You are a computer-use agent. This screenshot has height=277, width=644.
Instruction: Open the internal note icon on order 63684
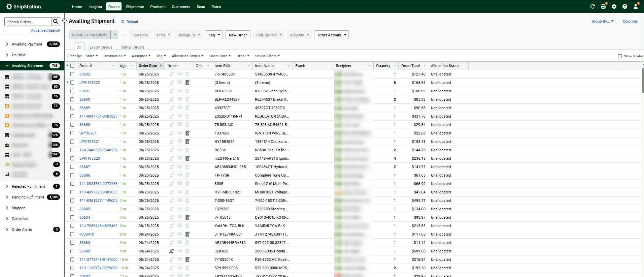click(188, 217)
